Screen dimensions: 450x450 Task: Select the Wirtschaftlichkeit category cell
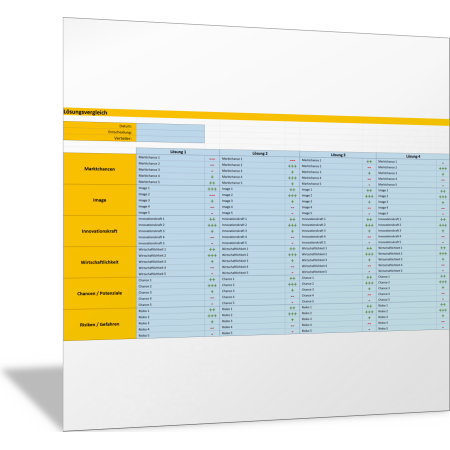coord(100,262)
